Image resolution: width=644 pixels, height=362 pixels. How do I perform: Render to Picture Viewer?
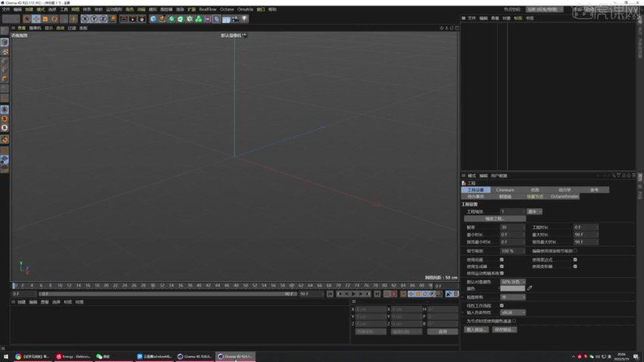click(x=133, y=19)
